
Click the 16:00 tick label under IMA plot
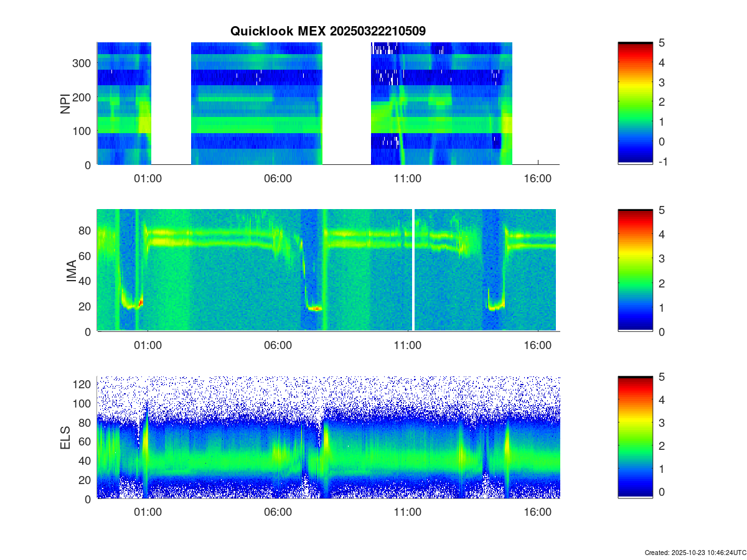538,345
